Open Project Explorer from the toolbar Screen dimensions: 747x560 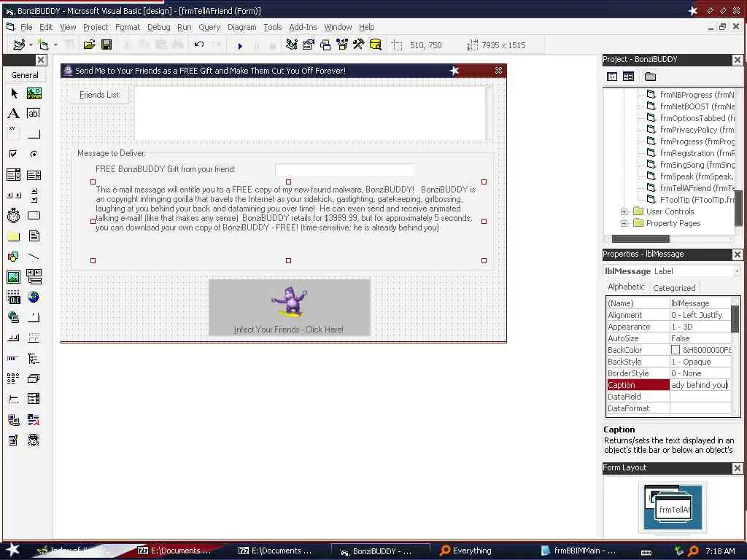point(292,44)
